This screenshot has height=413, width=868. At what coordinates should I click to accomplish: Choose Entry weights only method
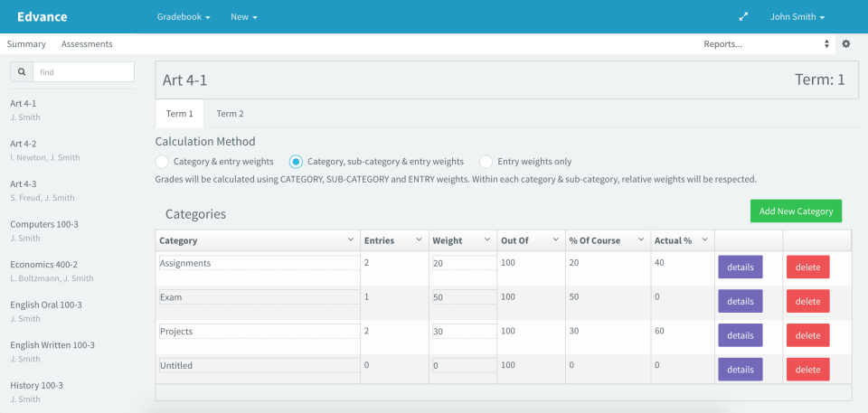coord(486,162)
